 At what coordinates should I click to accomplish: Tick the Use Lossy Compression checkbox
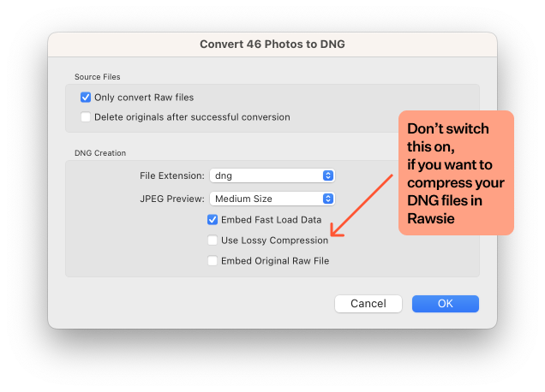pos(213,241)
